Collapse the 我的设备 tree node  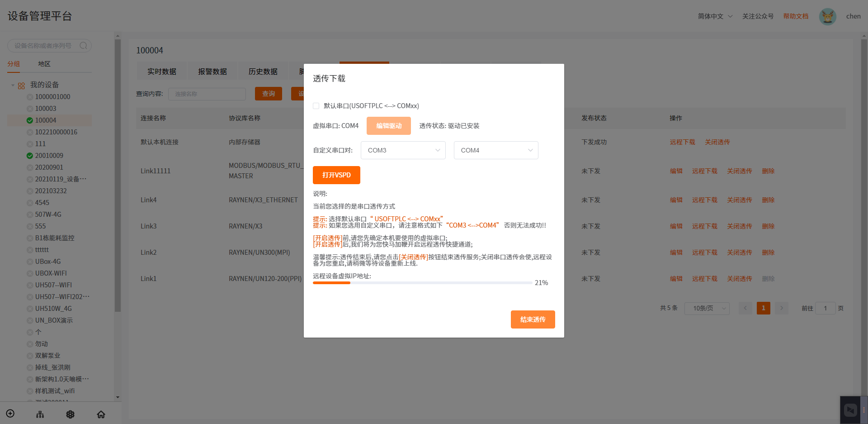13,85
